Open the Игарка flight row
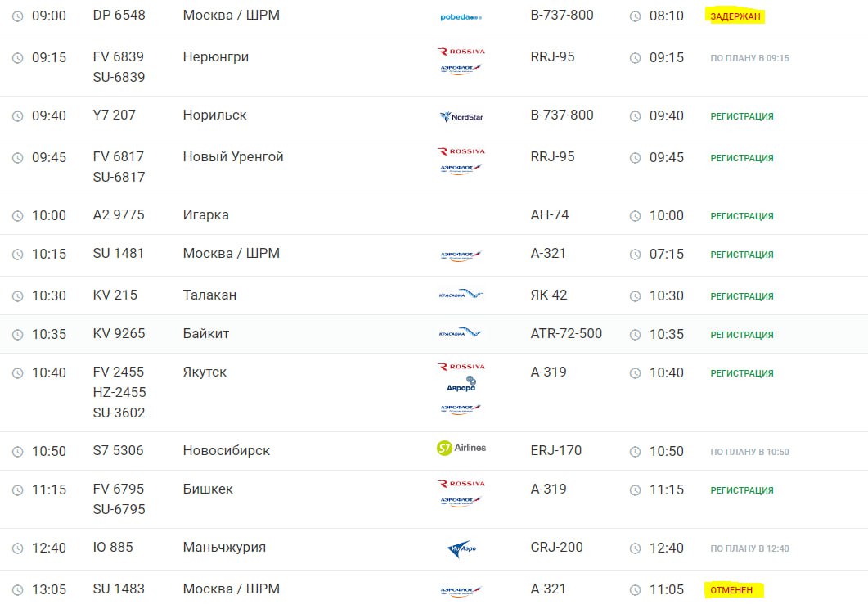Screen dimensions: 868x609 click(x=206, y=215)
